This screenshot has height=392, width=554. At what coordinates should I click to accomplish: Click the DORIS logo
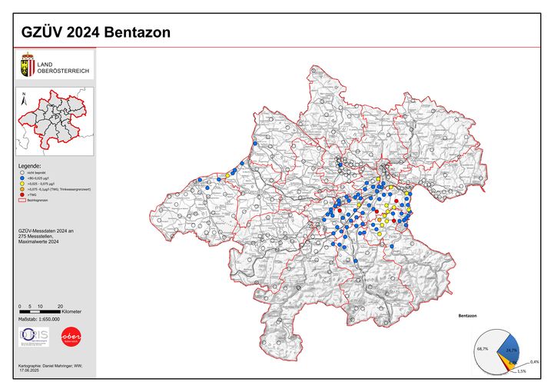point(34,337)
